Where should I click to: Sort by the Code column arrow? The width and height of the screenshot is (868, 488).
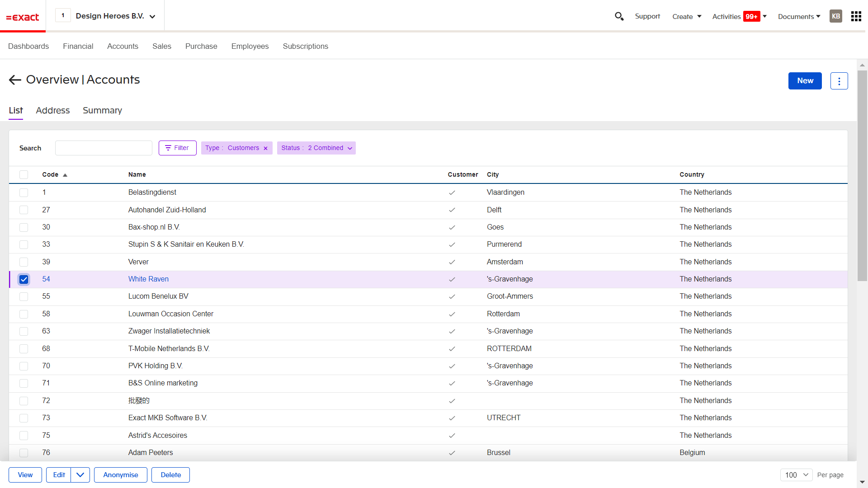pyautogui.click(x=65, y=175)
